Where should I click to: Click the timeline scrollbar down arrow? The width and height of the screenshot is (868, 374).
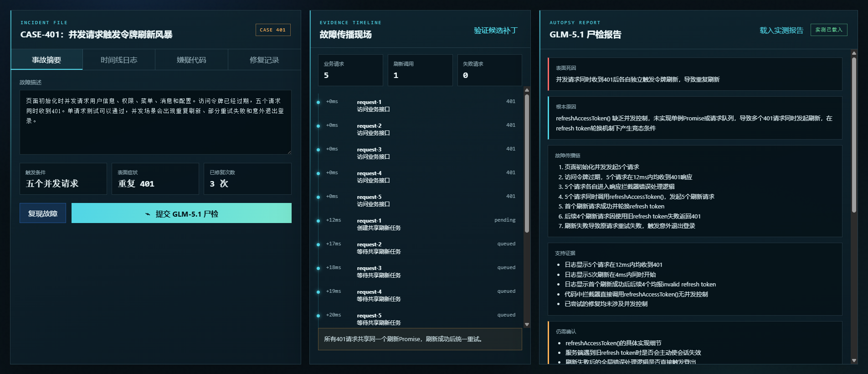527,325
